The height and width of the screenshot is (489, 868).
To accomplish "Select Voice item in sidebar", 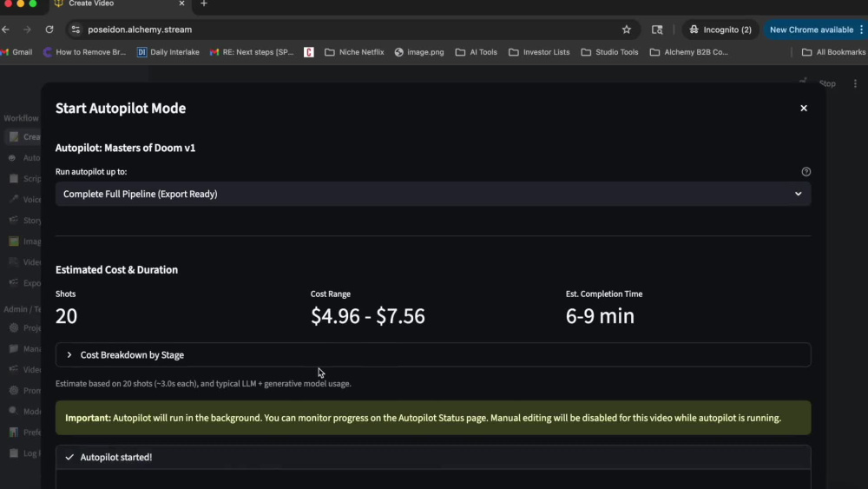I will point(23,200).
